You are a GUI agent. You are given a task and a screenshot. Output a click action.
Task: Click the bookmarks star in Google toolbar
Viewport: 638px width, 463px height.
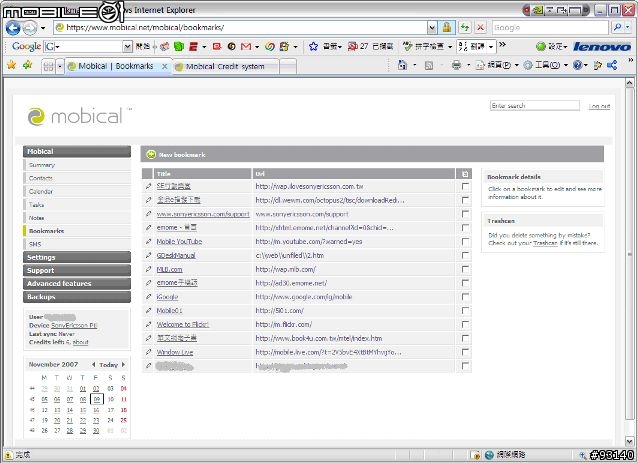point(313,46)
